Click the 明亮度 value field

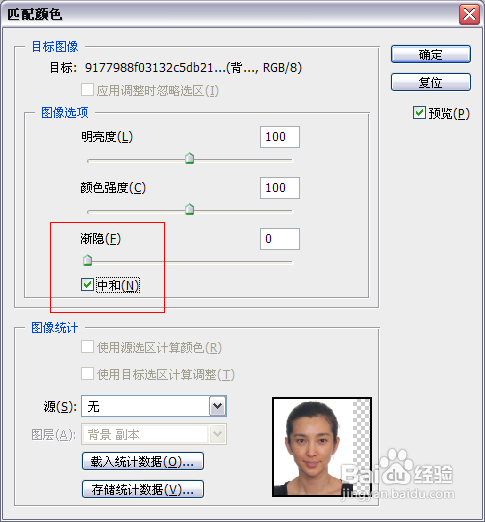pyautogui.click(x=280, y=137)
